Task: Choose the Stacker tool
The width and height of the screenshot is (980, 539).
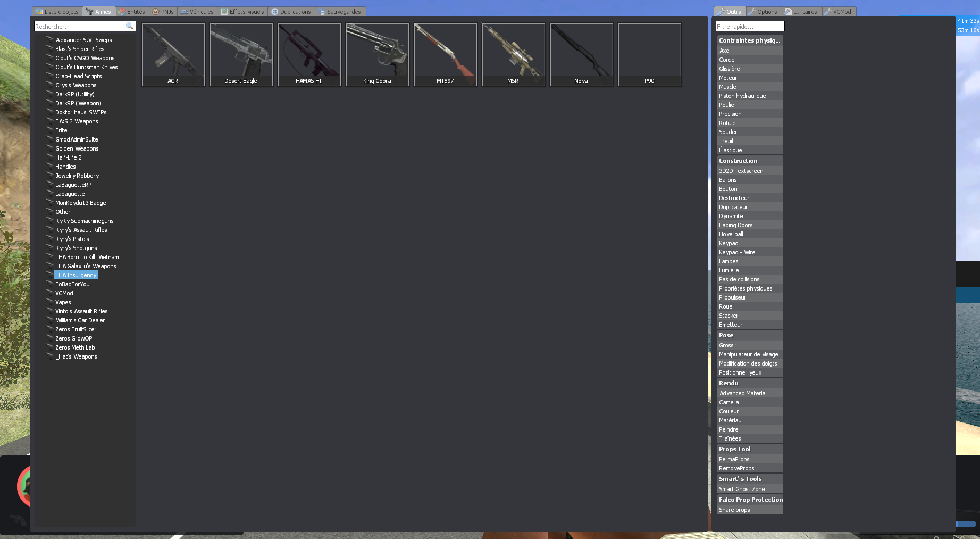Action: (x=750, y=316)
